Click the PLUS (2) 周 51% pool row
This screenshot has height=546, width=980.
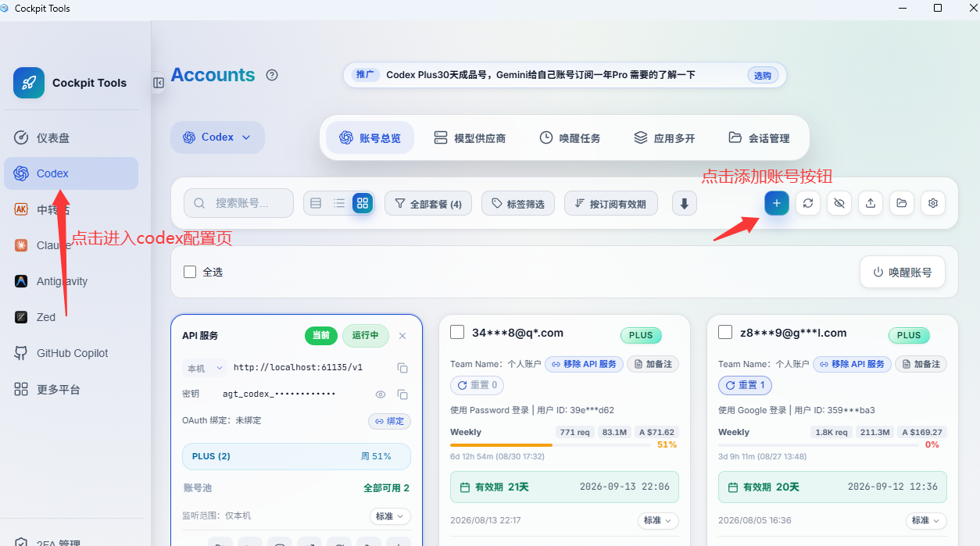(x=296, y=456)
